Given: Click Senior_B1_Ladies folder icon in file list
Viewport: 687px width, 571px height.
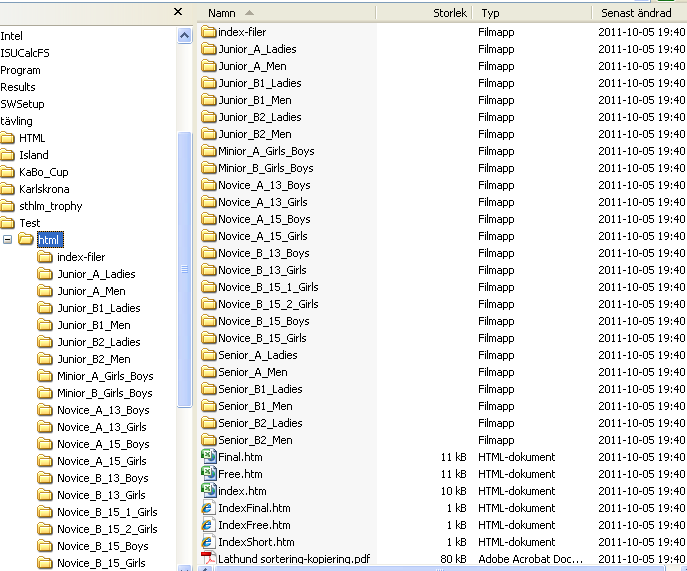Looking at the screenshot, I should (x=209, y=389).
